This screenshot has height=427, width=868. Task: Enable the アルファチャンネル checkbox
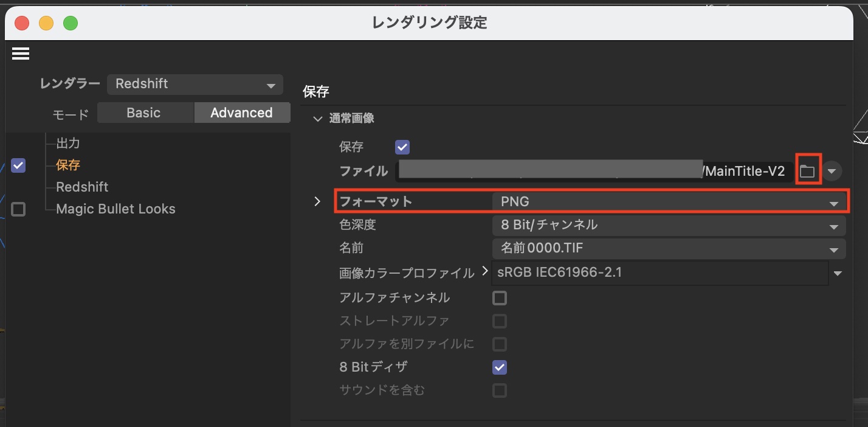[499, 298]
